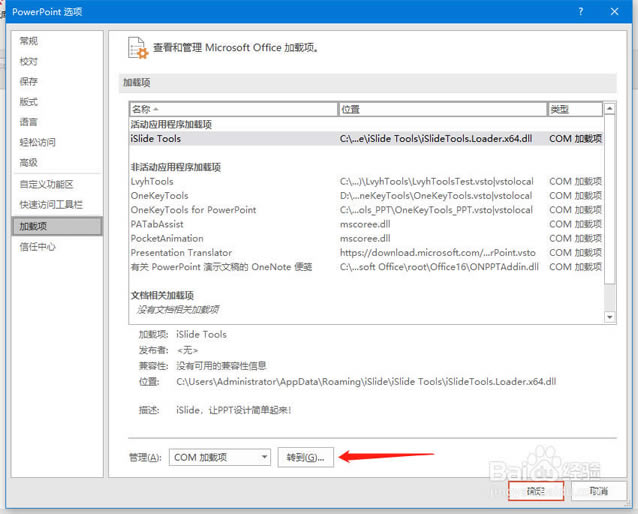The height and width of the screenshot is (514, 638).
Task: Click the help question mark icon
Action: point(580,11)
